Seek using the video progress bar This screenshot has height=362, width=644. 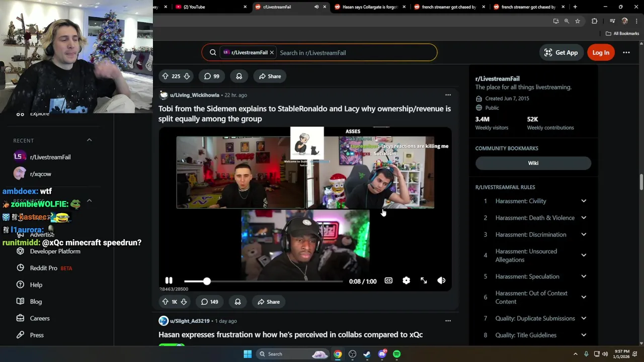(263, 281)
